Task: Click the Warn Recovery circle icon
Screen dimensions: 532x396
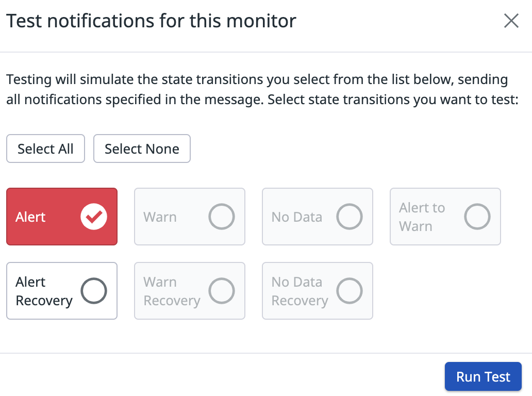Action: pos(222,291)
